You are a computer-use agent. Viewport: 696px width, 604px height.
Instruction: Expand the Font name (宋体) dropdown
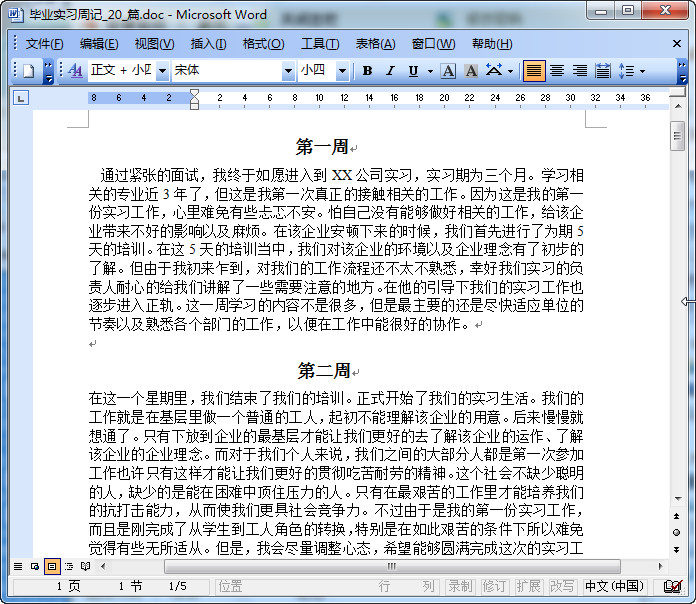pos(288,71)
